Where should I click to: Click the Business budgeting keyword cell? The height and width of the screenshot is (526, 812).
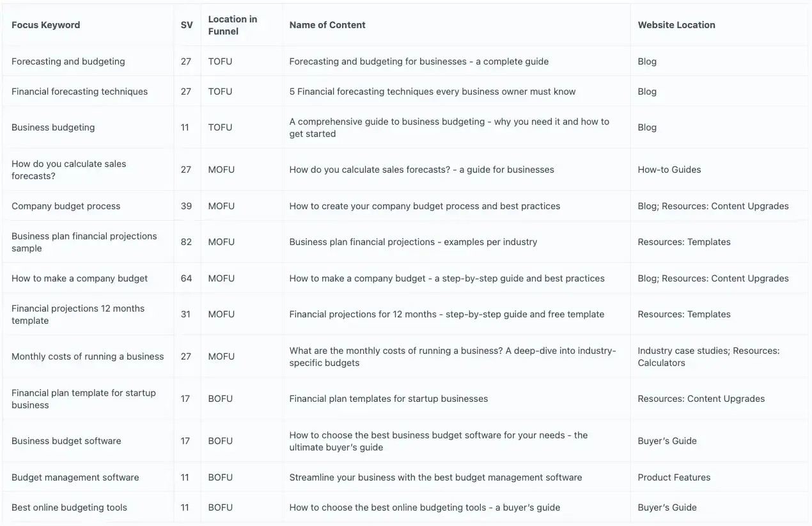[53, 127]
